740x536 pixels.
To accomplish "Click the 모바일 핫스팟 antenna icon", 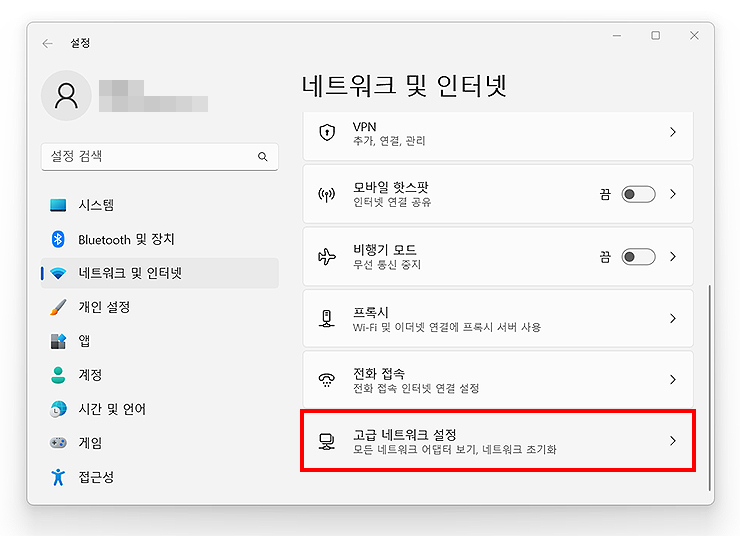I will 327,194.
